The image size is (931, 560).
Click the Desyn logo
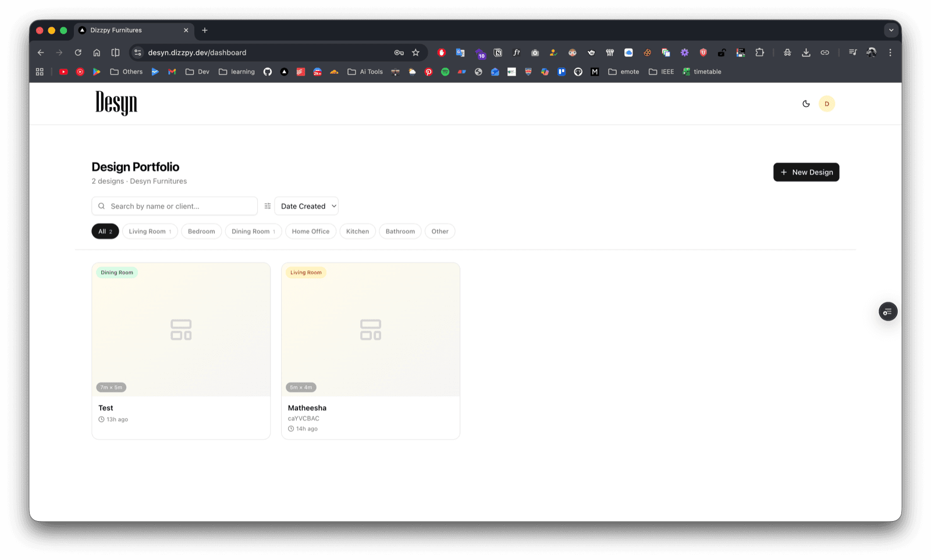116,103
